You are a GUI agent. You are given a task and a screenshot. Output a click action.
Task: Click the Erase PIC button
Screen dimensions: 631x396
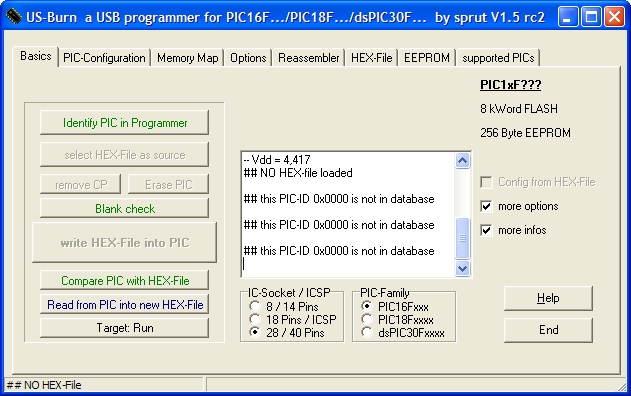pos(168,185)
